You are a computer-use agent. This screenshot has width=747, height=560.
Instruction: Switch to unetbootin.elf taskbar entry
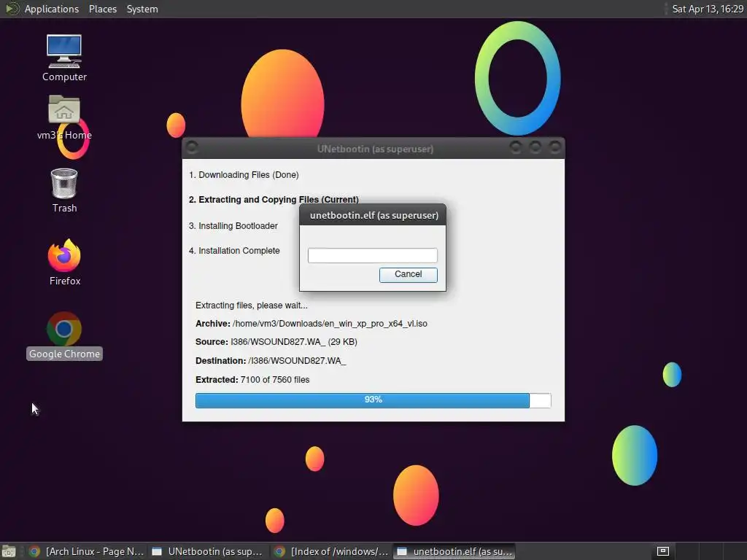455,551
